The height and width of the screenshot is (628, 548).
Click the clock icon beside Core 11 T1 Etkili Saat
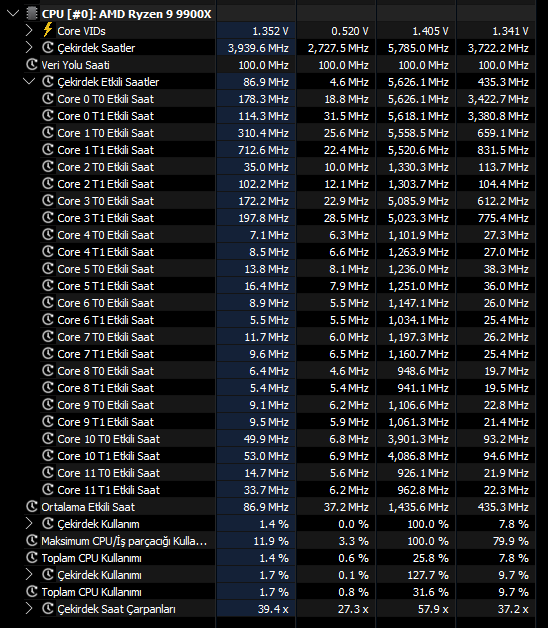tap(48, 489)
